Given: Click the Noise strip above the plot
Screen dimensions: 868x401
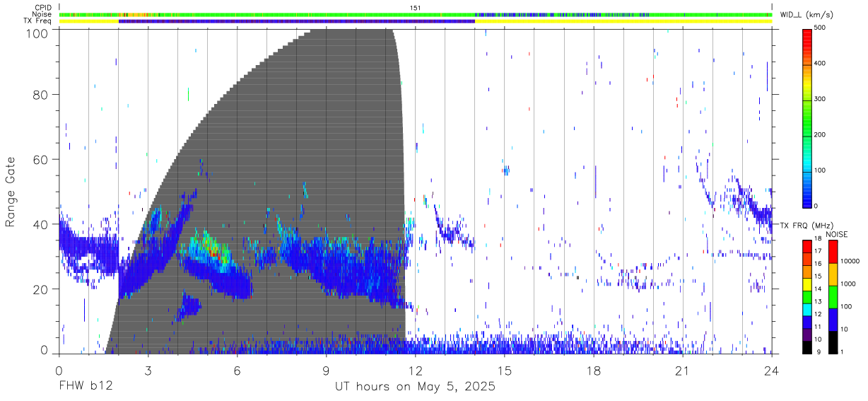Looking at the screenshot, I should coord(415,14).
